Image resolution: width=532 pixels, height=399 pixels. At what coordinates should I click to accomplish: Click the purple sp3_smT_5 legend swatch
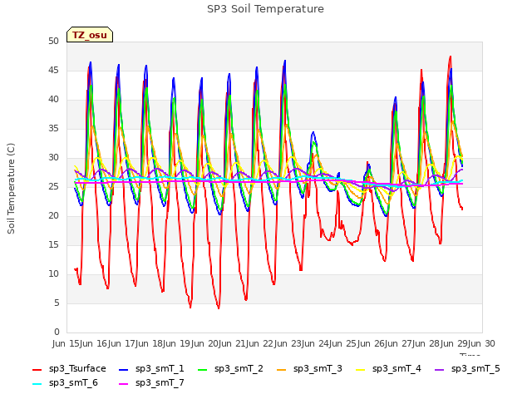439,369
